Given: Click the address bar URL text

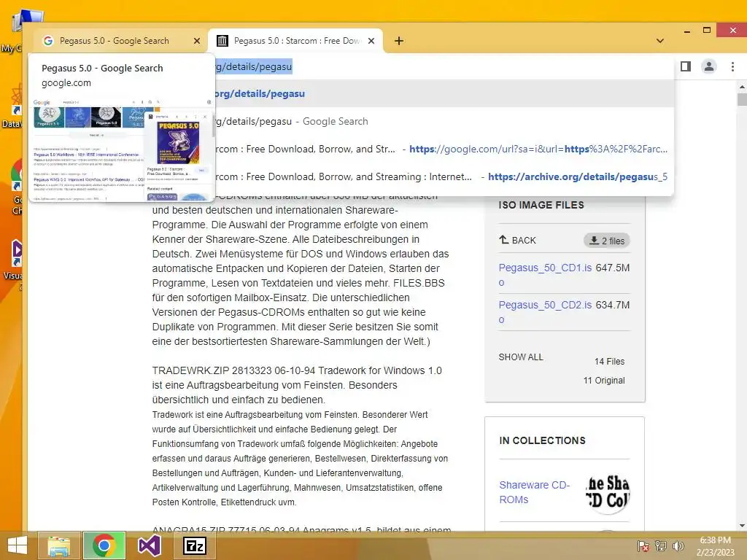Looking at the screenshot, I should 253,66.
